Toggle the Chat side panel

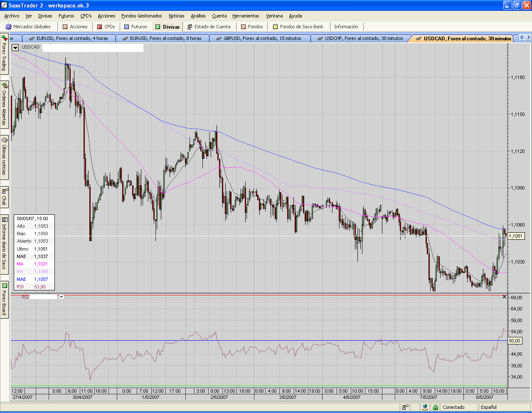(4, 197)
